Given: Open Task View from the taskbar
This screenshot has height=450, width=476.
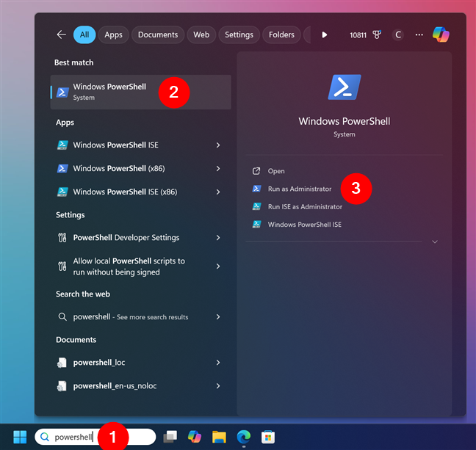Looking at the screenshot, I should [170, 437].
